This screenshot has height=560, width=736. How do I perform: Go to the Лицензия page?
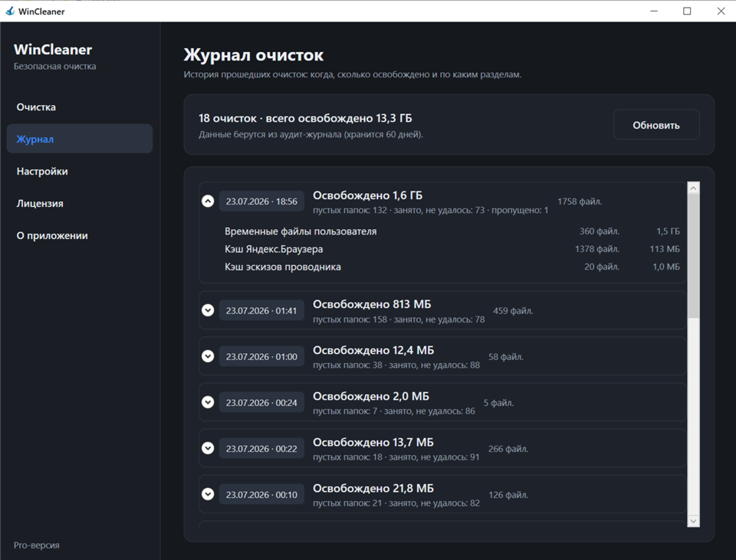point(79,203)
